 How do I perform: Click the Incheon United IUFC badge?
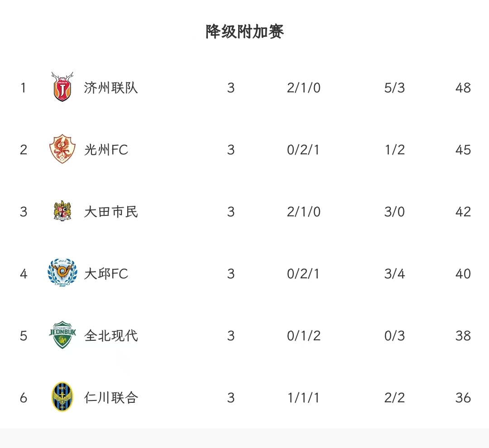[x=62, y=396]
